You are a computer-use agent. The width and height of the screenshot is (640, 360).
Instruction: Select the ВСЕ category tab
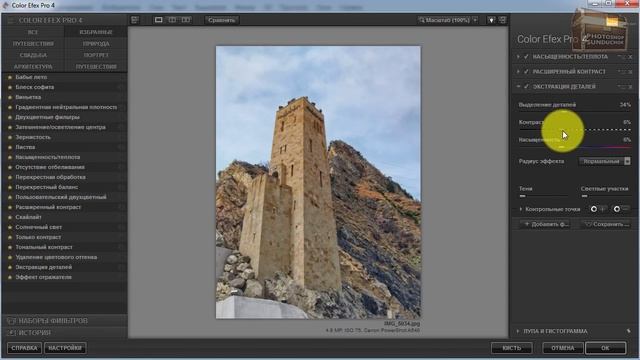[33, 32]
